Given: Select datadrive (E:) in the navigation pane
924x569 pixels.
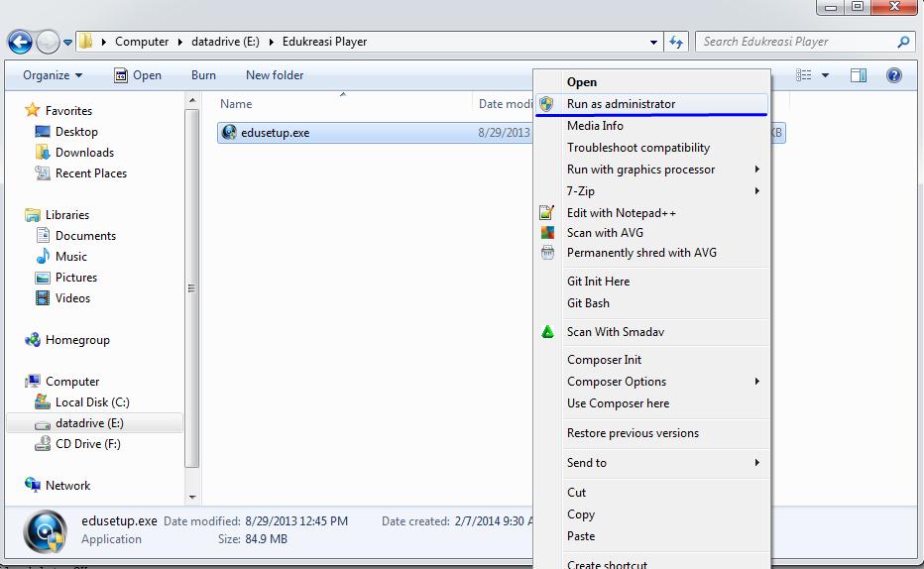Looking at the screenshot, I should pyautogui.click(x=89, y=423).
